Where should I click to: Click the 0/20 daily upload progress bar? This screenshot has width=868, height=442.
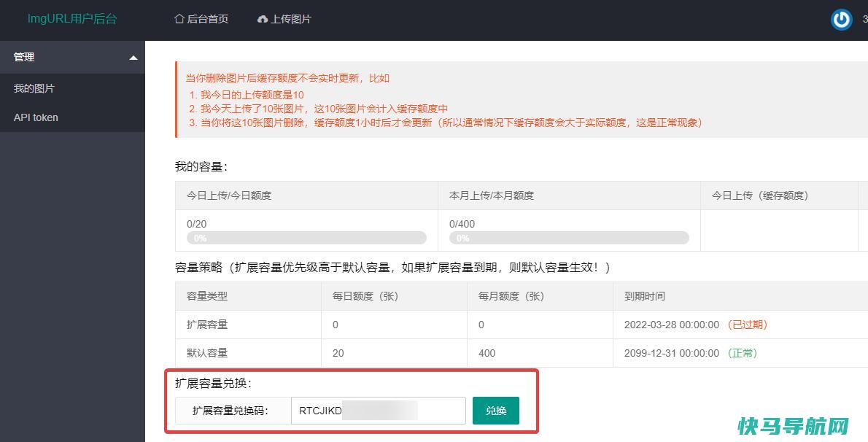coord(306,239)
